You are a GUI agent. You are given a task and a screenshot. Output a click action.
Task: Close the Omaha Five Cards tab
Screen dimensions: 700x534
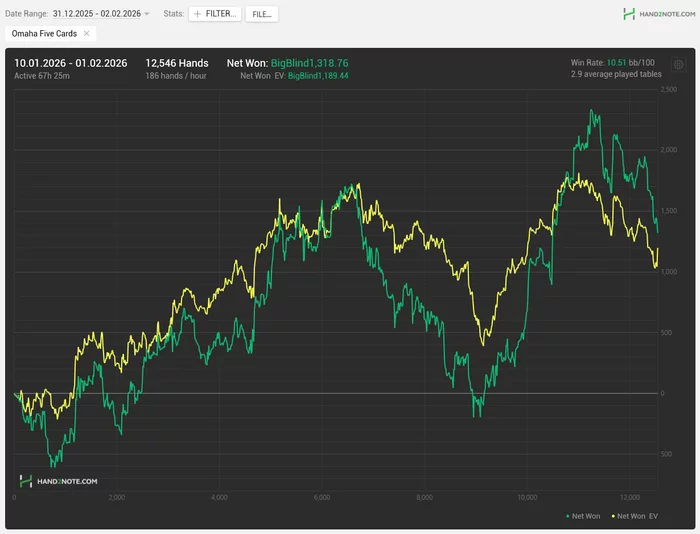[x=86, y=33]
